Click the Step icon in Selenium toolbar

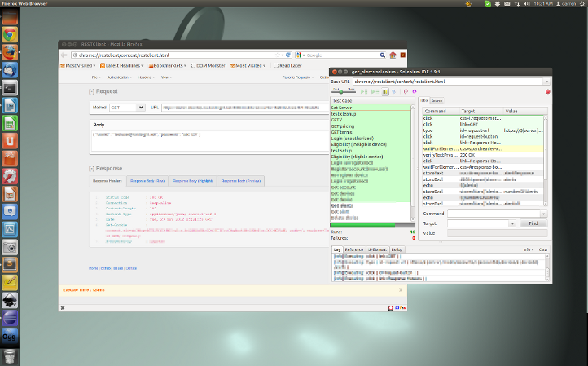point(393,91)
